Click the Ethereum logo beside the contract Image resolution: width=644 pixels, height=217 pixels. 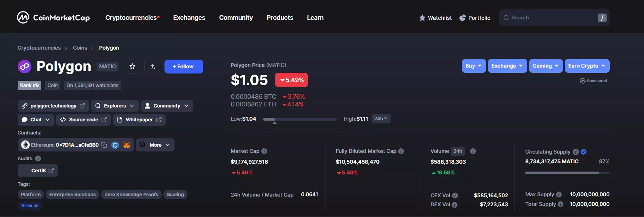pyautogui.click(x=25, y=145)
